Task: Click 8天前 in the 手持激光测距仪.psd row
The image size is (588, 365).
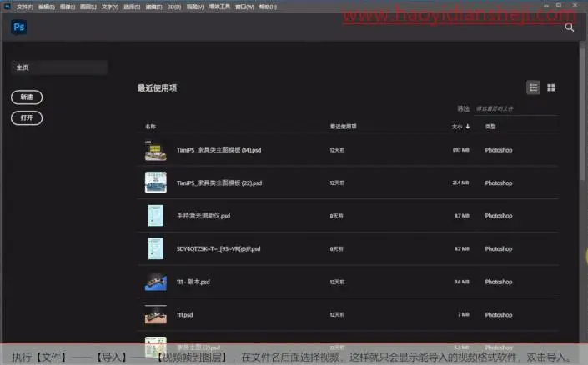Action: pyautogui.click(x=336, y=216)
